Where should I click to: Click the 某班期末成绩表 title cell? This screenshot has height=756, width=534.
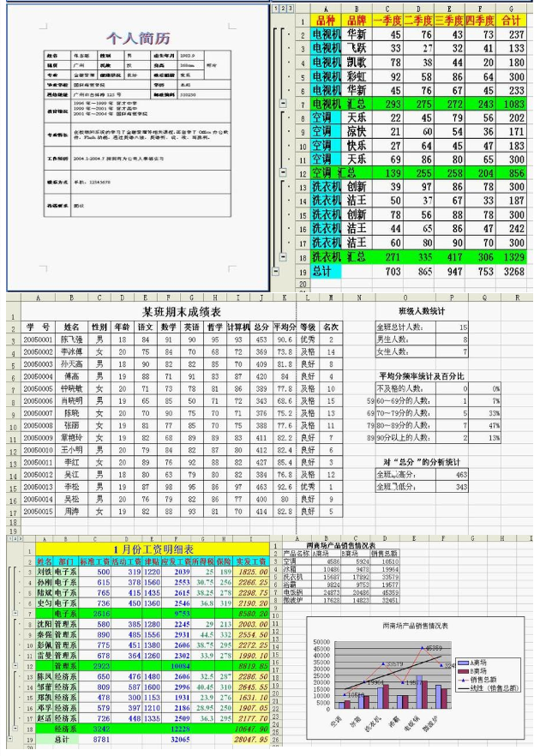[x=182, y=311]
